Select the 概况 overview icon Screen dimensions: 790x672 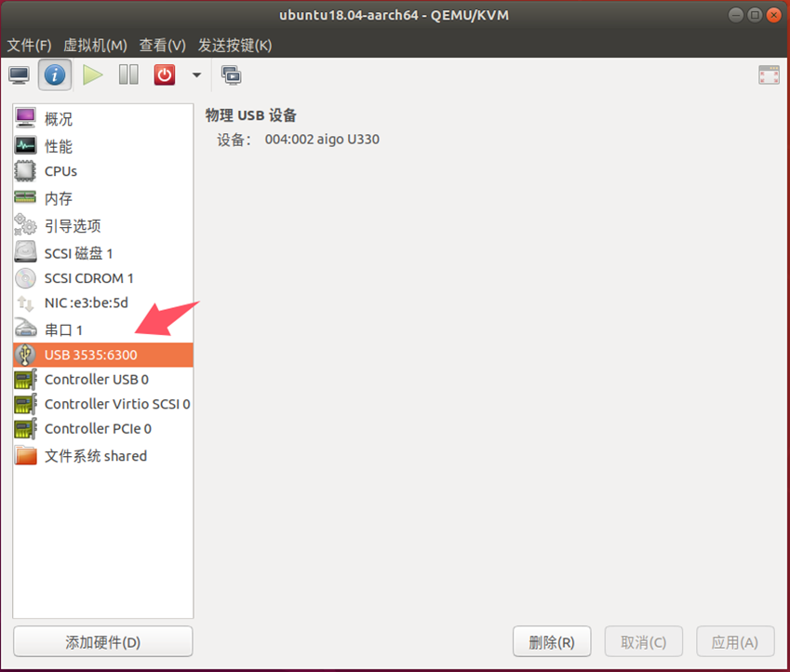pos(25,118)
